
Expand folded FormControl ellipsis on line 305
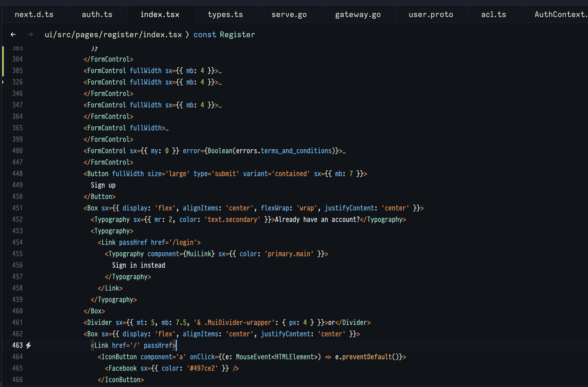click(220, 71)
